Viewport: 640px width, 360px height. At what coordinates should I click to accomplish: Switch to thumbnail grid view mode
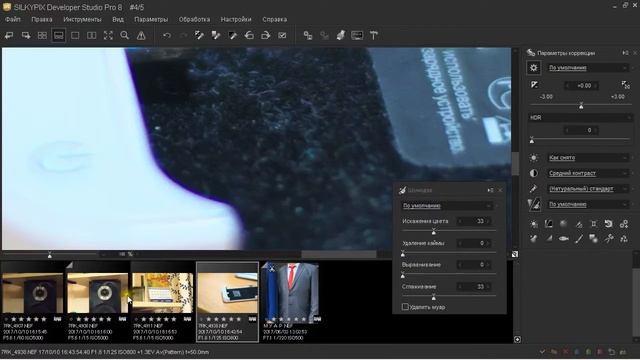point(42,36)
